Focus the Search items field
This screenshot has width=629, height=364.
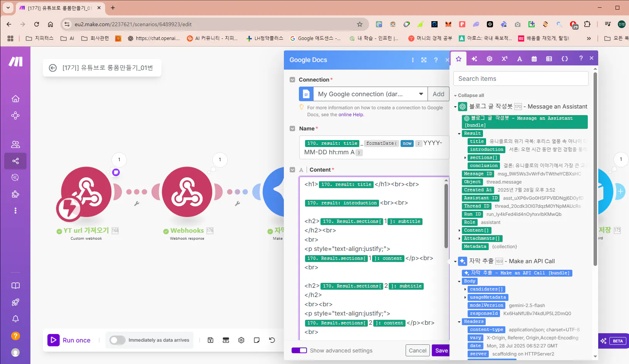coord(521,78)
